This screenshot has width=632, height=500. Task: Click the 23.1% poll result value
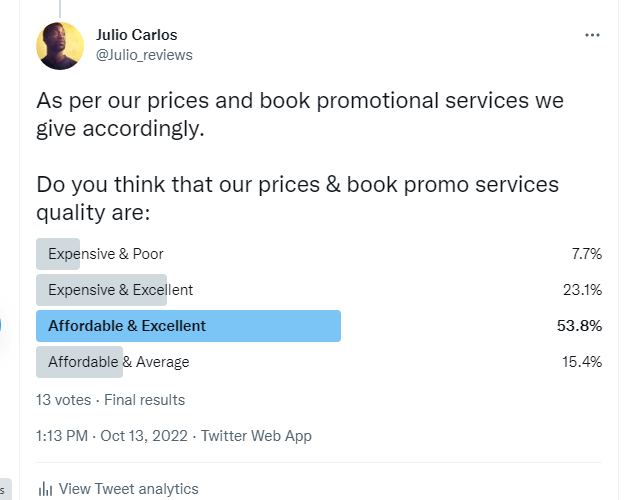click(x=583, y=290)
